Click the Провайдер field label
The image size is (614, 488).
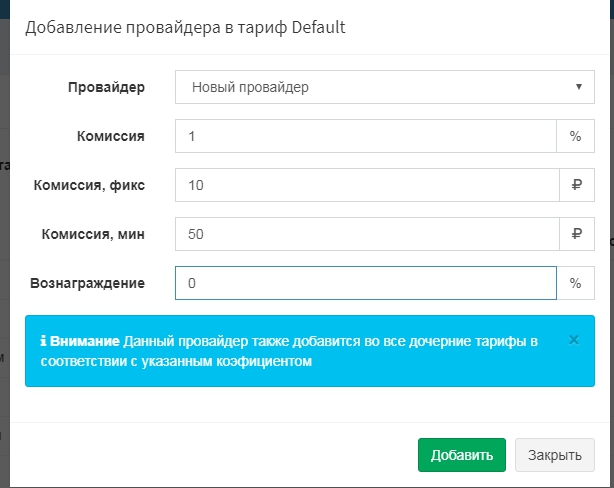pyautogui.click(x=105, y=87)
